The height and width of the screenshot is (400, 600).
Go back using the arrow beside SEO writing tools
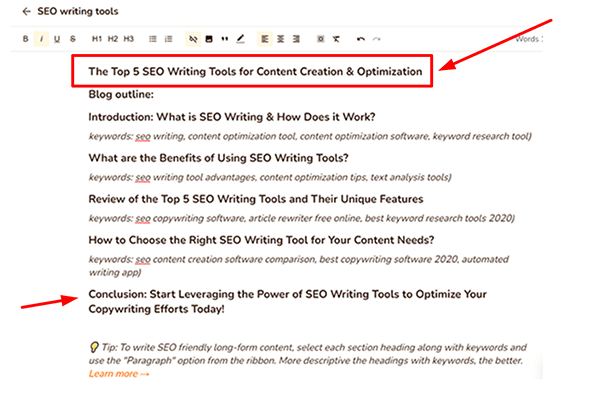click(26, 11)
